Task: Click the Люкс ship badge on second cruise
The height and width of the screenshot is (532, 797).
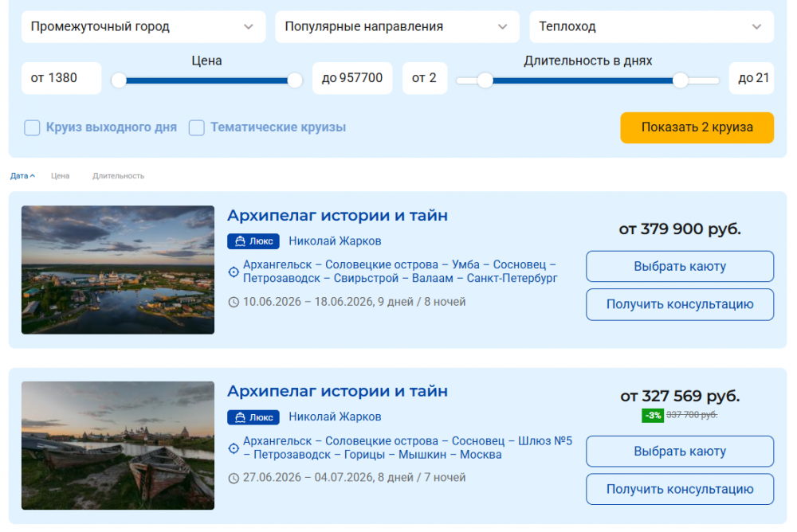Action: (x=253, y=417)
